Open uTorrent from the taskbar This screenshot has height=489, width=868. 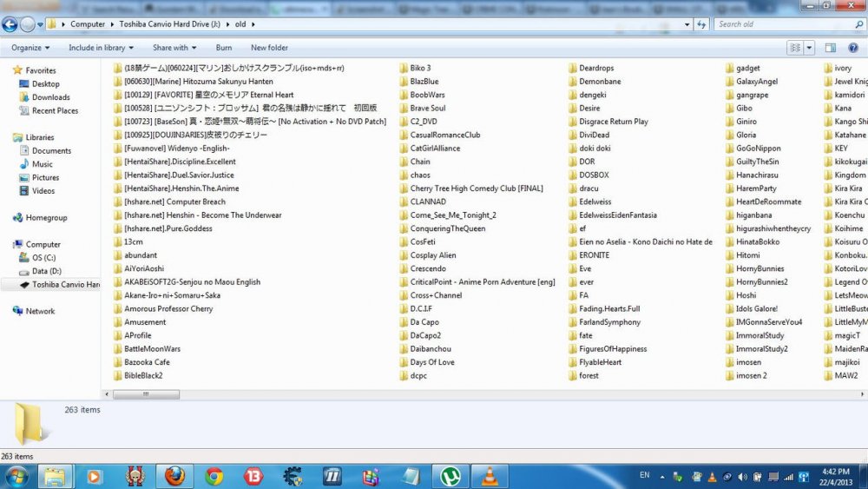pos(450,476)
